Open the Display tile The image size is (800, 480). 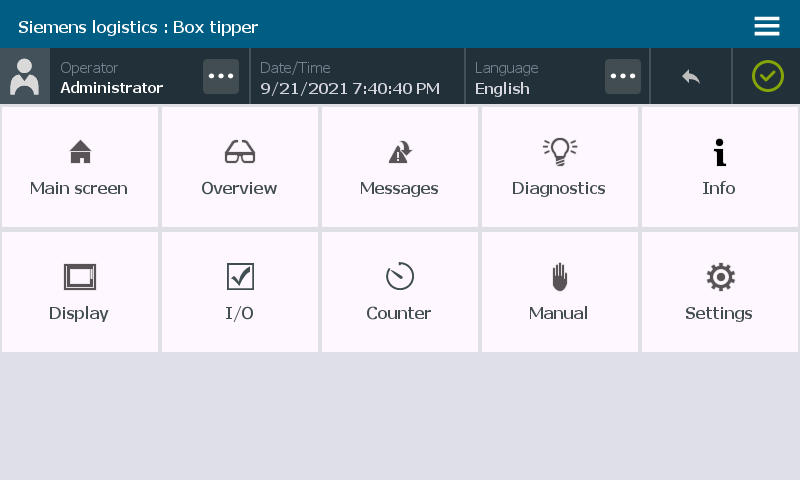80,292
